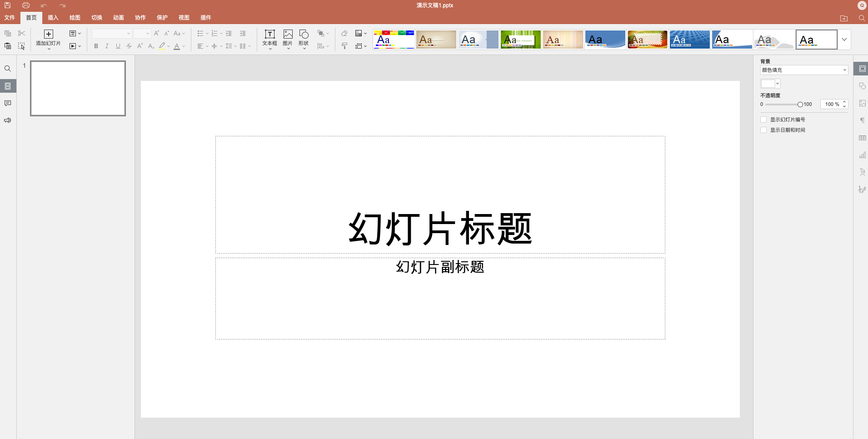This screenshot has width=868, height=439.
Task: Expand the slide themes gallery
Action: (x=844, y=40)
